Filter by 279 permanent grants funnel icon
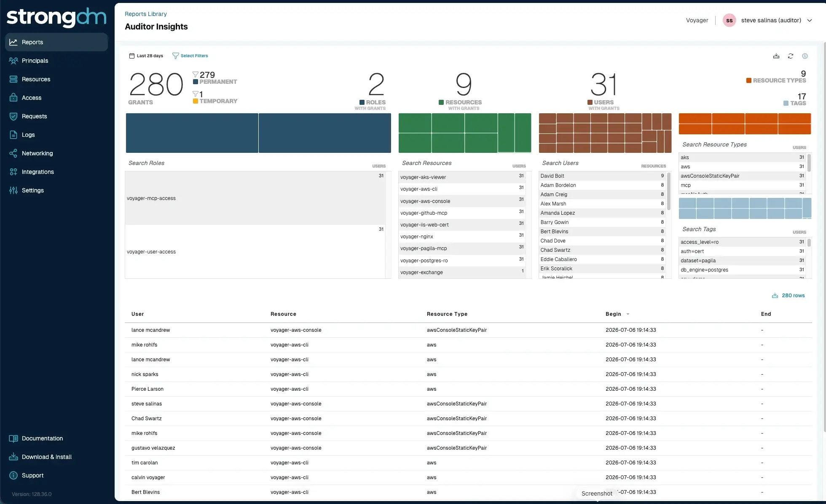Image resolution: width=826 pixels, height=504 pixels. coord(196,75)
